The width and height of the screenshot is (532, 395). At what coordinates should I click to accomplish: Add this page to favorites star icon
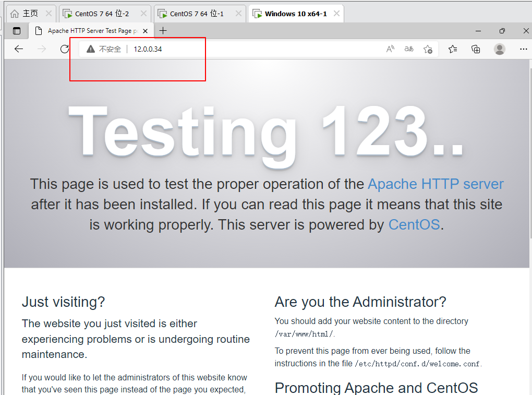[x=428, y=49]
